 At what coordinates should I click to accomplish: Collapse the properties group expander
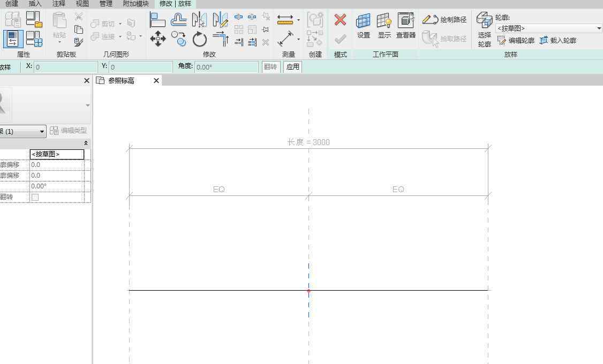pyautogui.click(x=86, y=143)
